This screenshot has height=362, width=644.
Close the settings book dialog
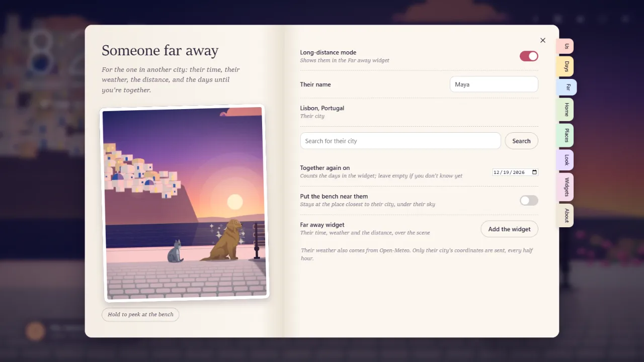pos(542,40)
